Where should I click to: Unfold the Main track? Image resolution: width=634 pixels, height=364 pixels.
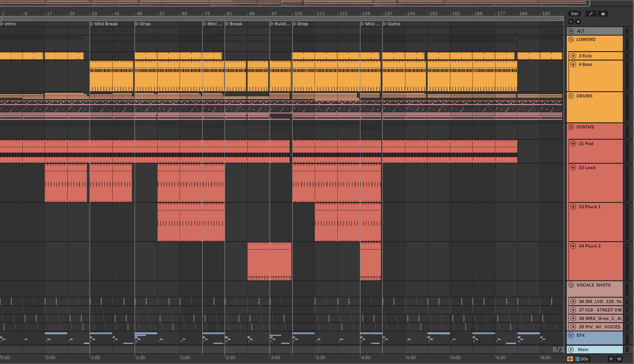(x=571, y=350)
